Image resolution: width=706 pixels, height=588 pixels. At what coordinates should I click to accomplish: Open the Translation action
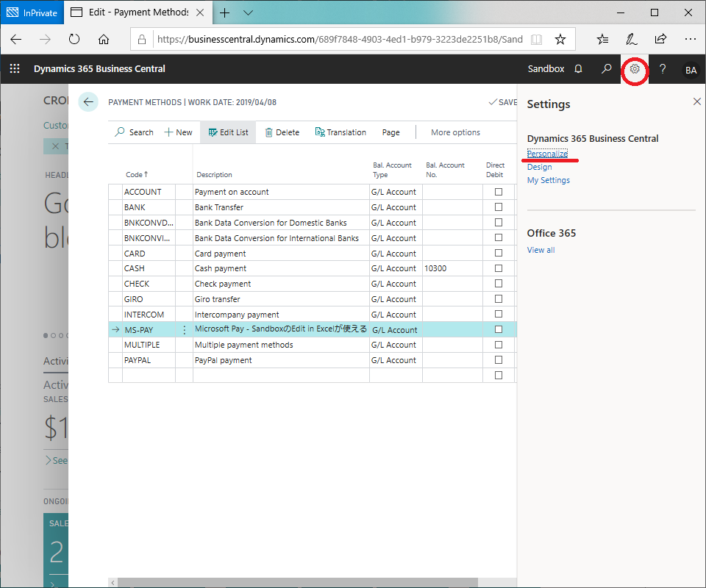click(x=340, y=132)
